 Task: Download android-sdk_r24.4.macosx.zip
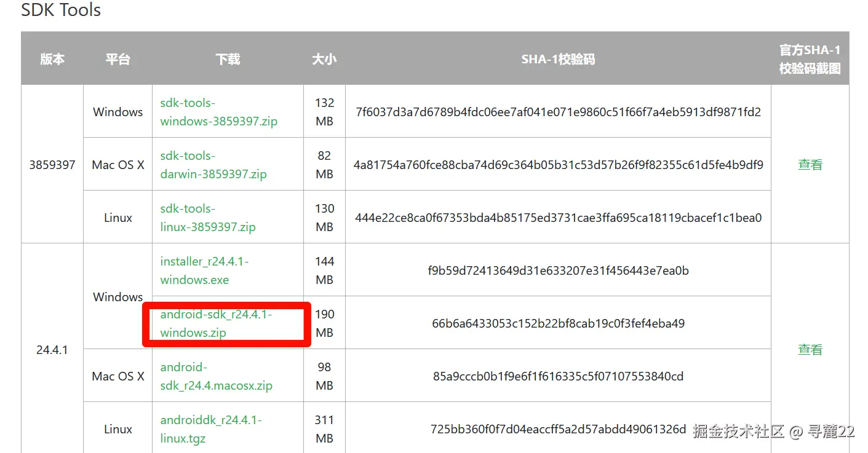tap(216, 376)
